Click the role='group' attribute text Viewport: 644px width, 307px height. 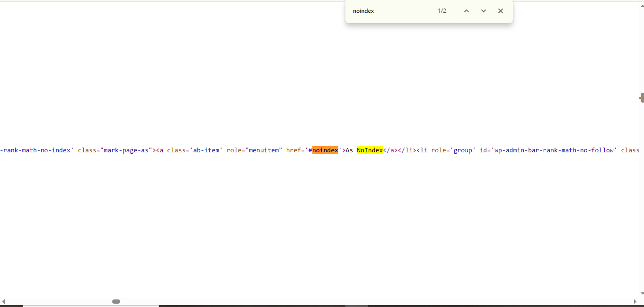[453, 150]
